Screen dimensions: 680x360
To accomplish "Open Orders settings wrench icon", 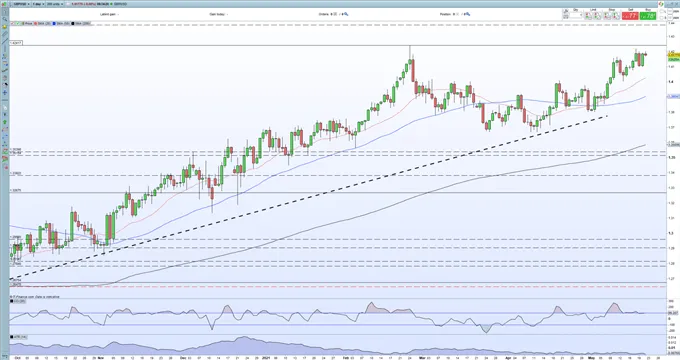I will (346, 14).
